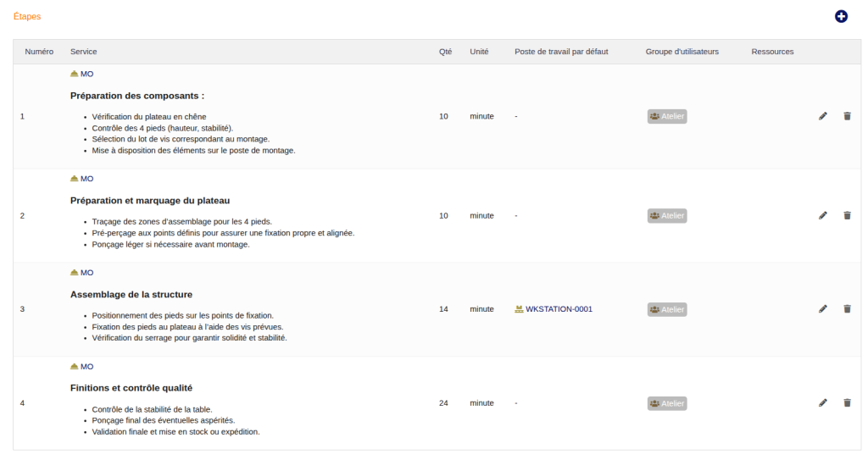Delete step 1 with trash icon
The height and width of the screenshot is (460, 868).
click(847, 116)
